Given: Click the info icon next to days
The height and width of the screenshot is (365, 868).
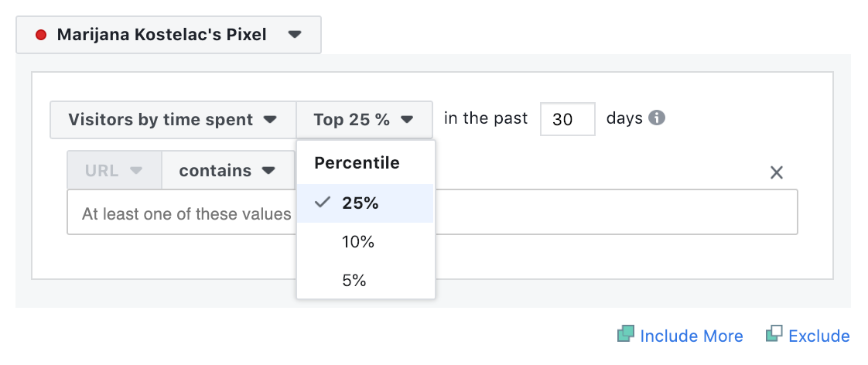Looking at the screenshot, I should [x=657, y=118].
